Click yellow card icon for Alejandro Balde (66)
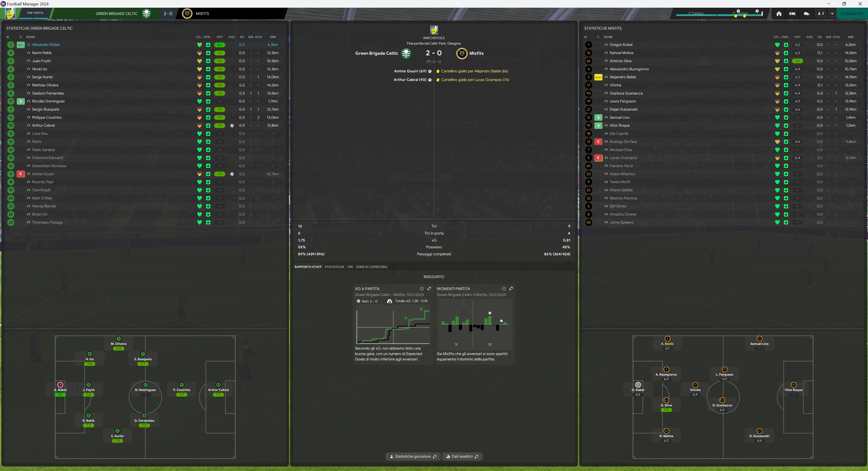 point(438,71)
